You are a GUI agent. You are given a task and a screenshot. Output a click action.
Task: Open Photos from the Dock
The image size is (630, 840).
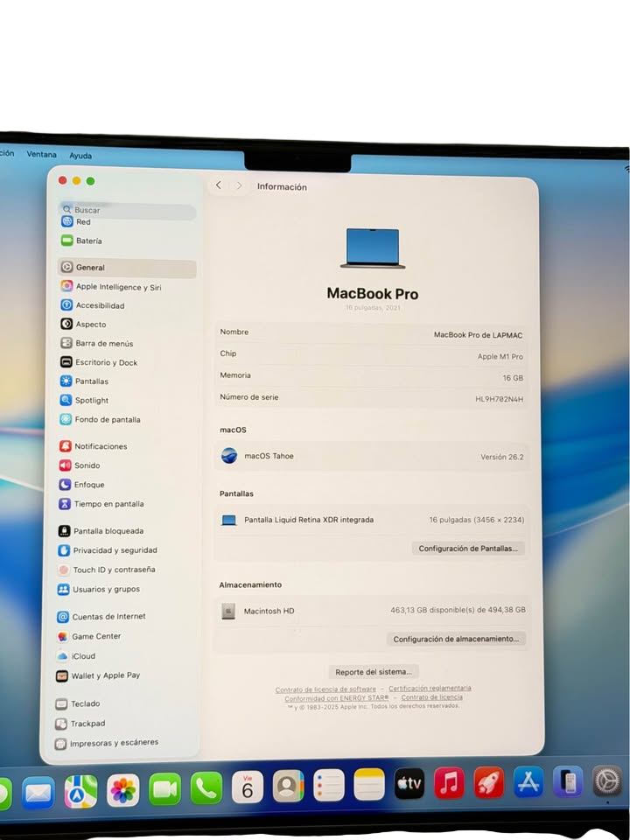click(x=122, y=790)
